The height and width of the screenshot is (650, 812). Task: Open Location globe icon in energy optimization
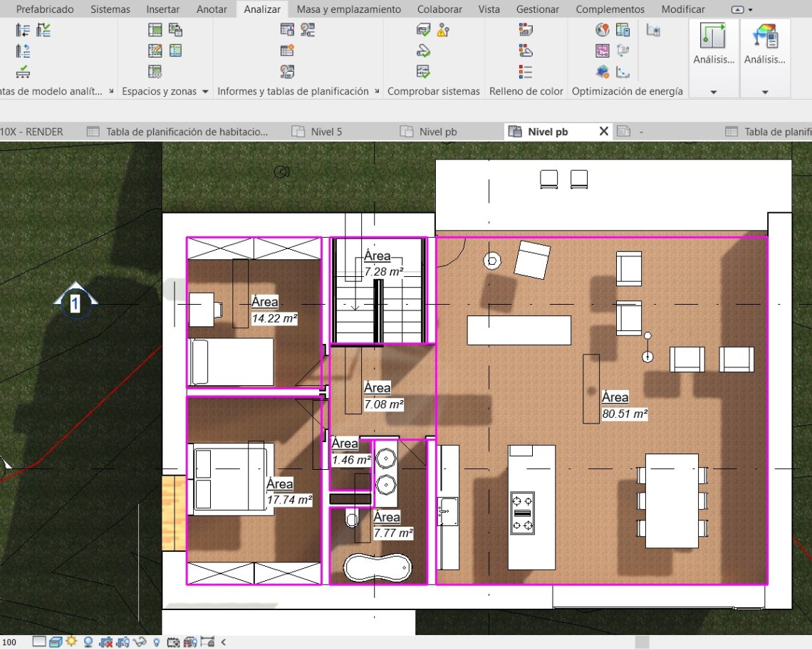(x=603, y=30)
